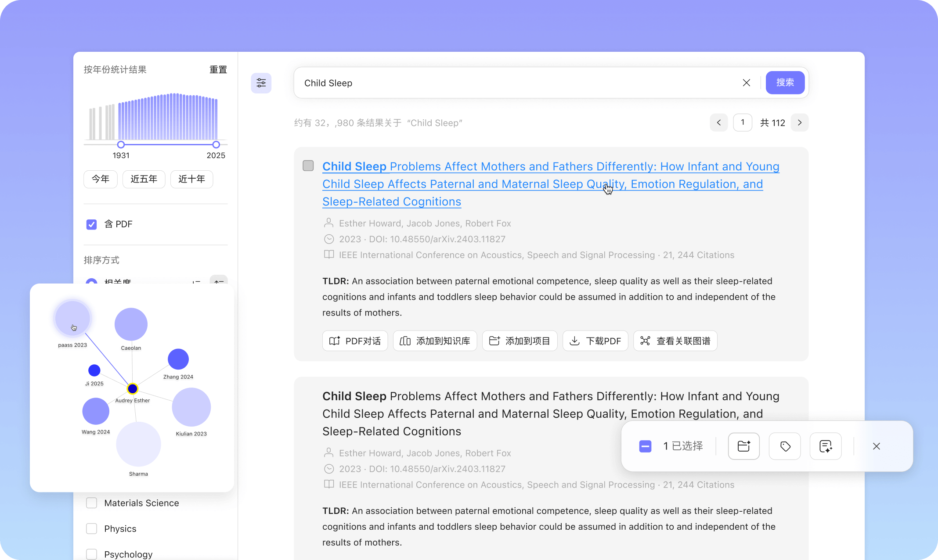938x560 pixels.
Task: Click the AI note icon in selection bar
Action: [826, 446]
